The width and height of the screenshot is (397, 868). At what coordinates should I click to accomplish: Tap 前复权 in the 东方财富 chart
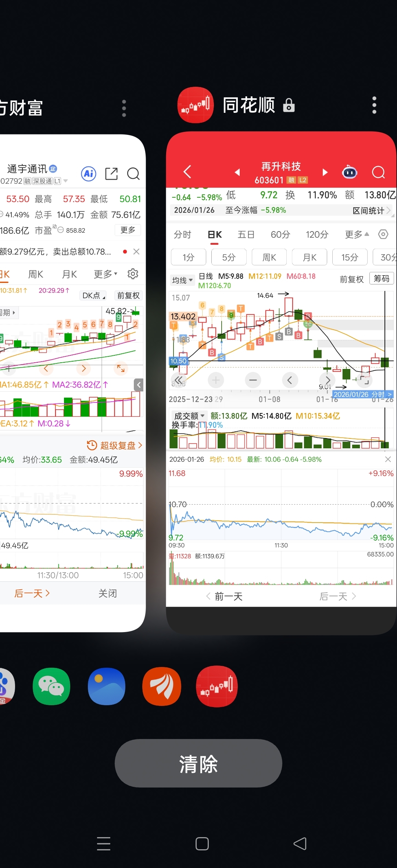(x=128, y=295)
